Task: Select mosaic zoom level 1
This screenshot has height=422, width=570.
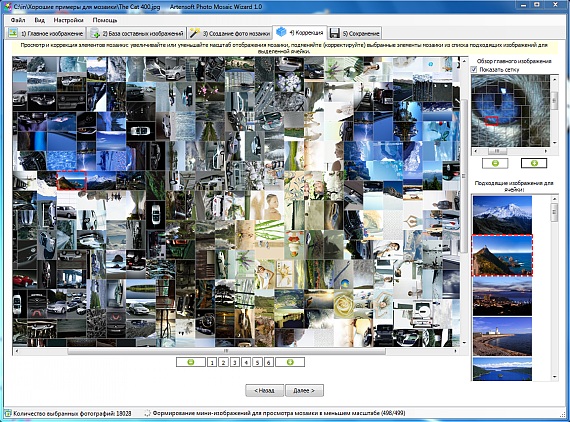Action: point(212,362)
